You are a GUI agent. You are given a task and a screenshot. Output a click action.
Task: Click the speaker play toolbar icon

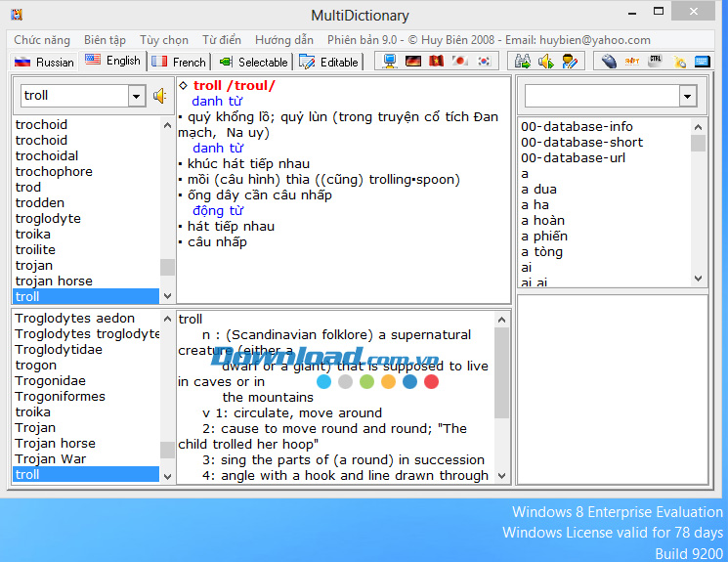click(545, 62)
